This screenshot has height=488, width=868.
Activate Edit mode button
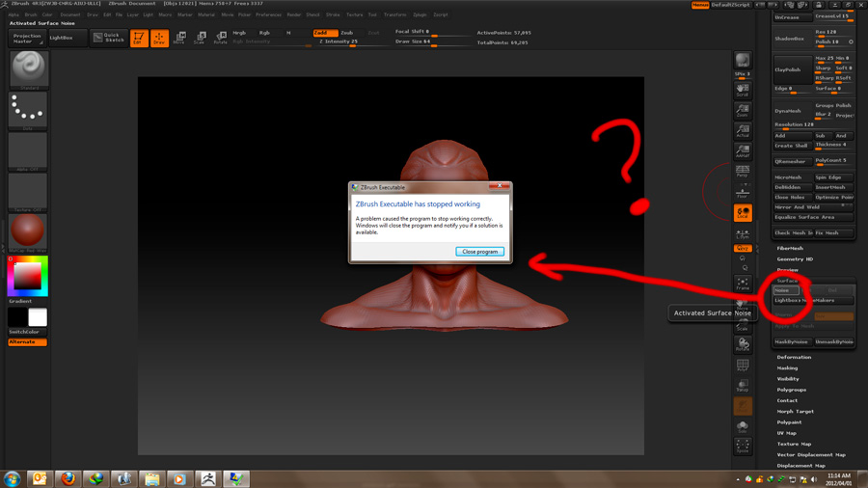tap(138, 38)
